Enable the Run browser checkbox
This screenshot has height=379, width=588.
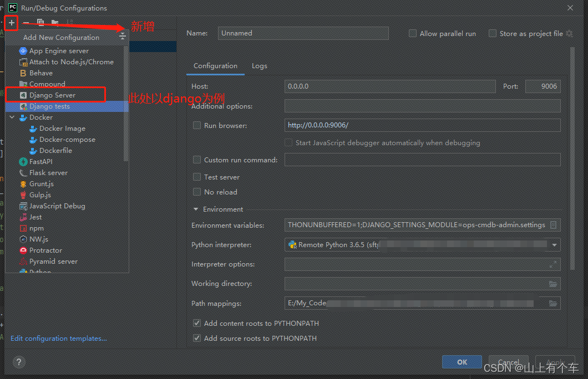[197, 125]
